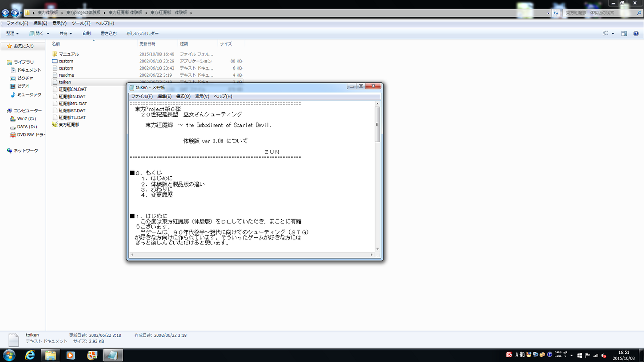
Task: Click the search magnifier icon
Action: point(638,12)
